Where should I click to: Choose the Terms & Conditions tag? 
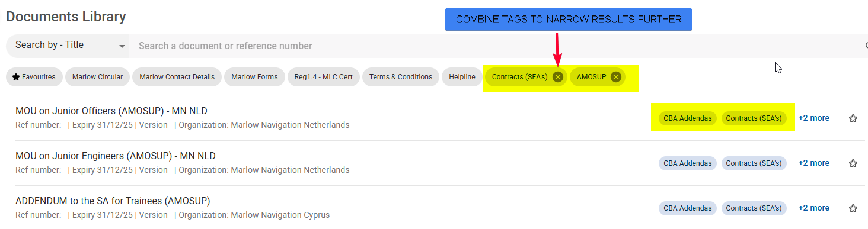[x=401, y=77]
